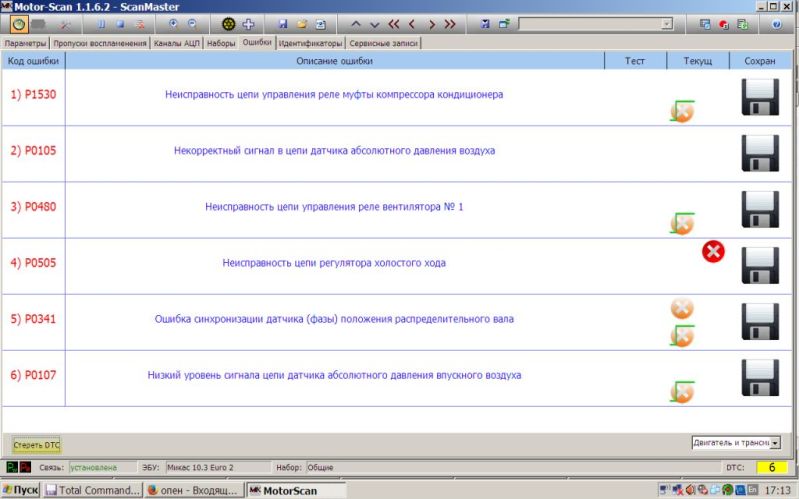Click red X icon in P0505 row
The image size is (799, 499).
(x=713, y=252)
